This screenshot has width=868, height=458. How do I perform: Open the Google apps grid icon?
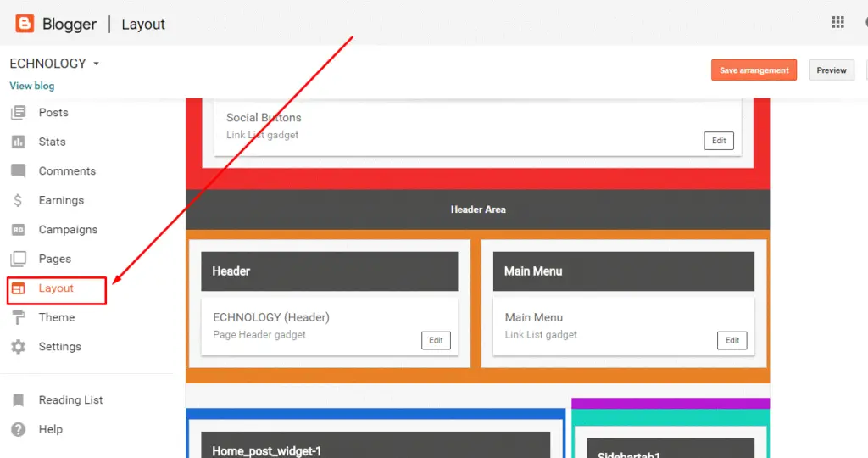[837, 22]
